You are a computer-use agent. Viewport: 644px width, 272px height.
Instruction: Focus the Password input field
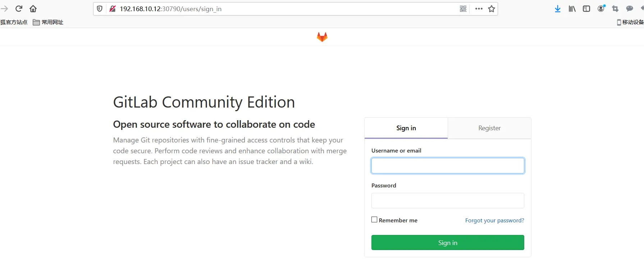click(448, 200)
